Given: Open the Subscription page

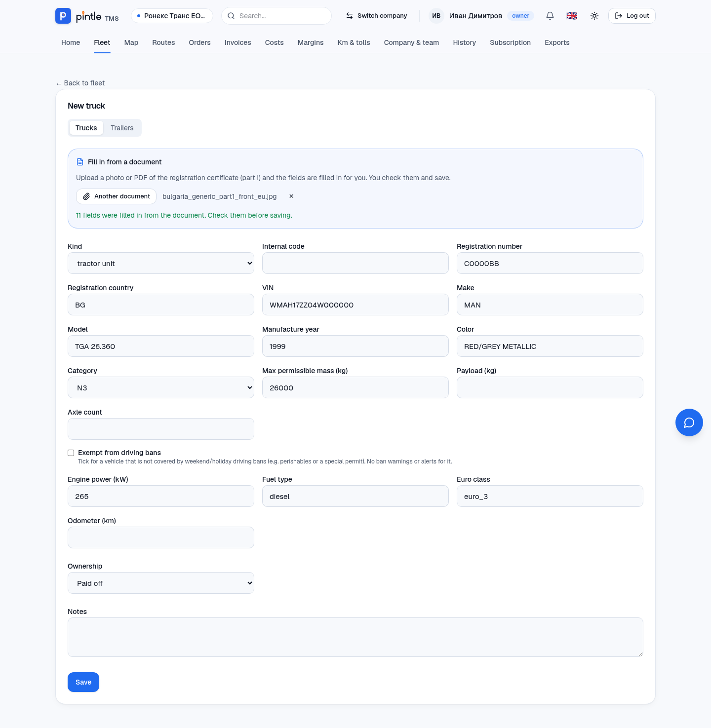Looking at the screenshot, I should pyautogui.click(x=511, y=42).
